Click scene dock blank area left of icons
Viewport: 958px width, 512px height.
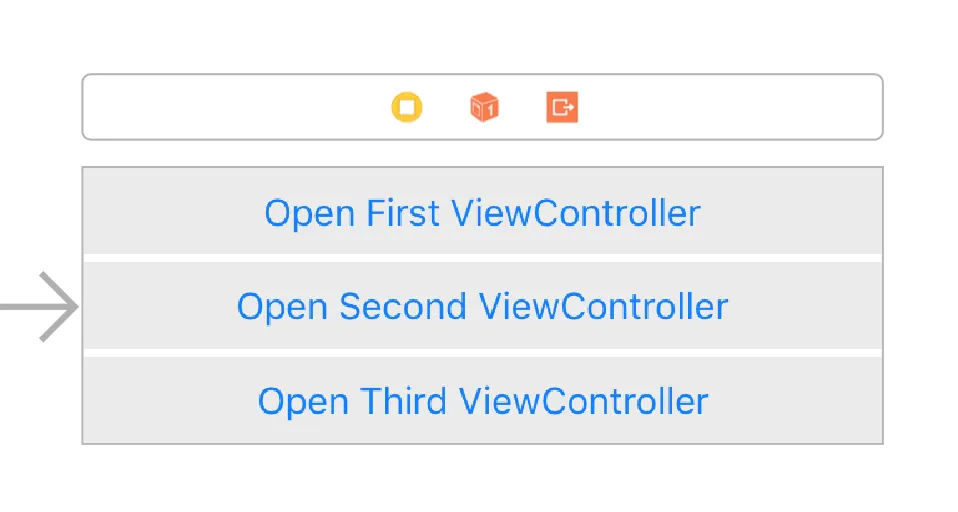(x=230, y=107)
